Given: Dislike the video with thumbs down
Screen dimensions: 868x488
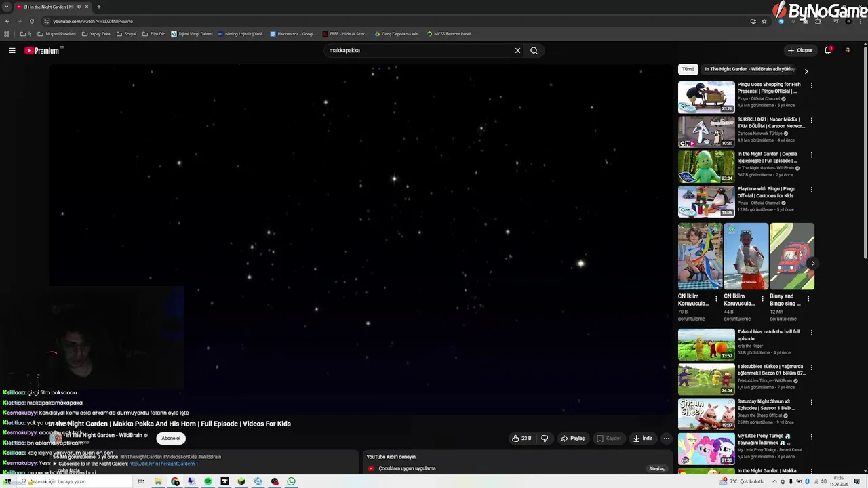Looking at the screenshot, I should tap(545, 439).
